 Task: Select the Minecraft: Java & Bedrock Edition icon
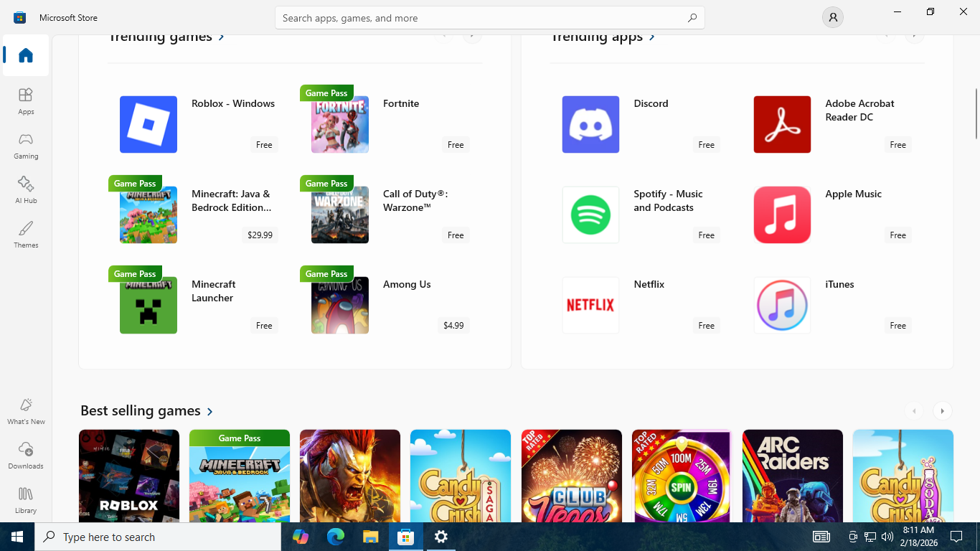(x=149, y=215)
